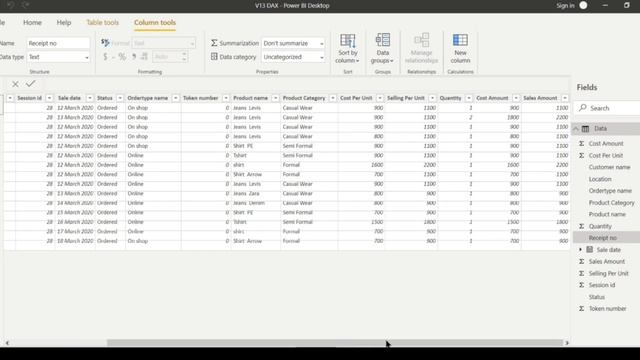Open the Help tab
Image resolution: width=640 pixels, height=360 pixels.
coord(64,22)
